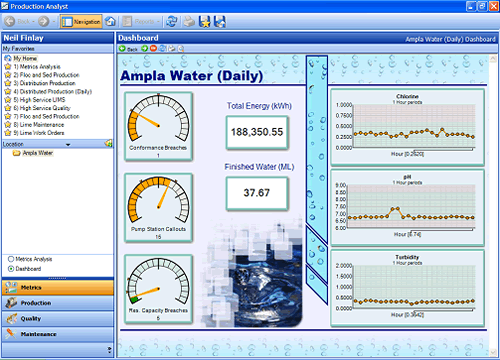Screen dimensions: 500x360
Task: Switch to the Production section
Action: coord(58,303)
